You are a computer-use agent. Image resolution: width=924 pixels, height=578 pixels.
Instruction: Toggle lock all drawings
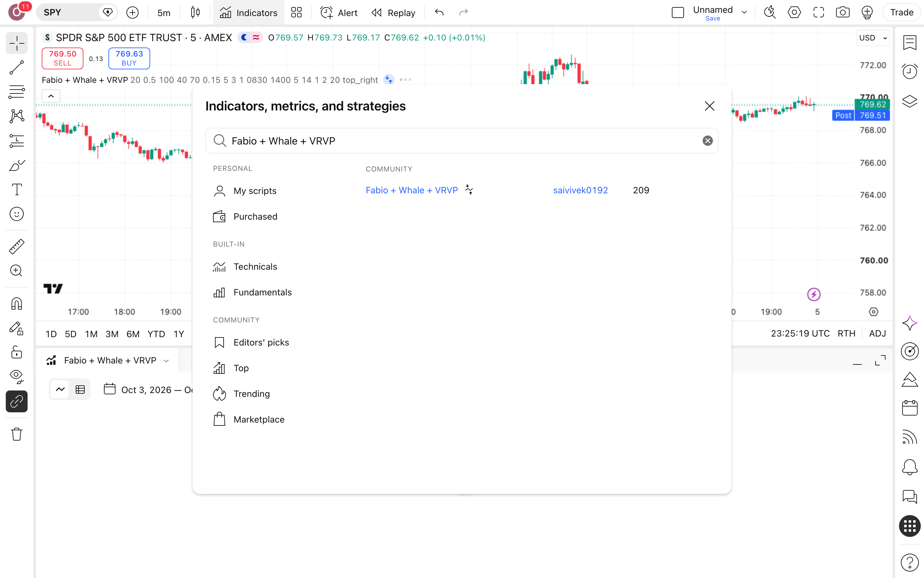pos(16,352)
